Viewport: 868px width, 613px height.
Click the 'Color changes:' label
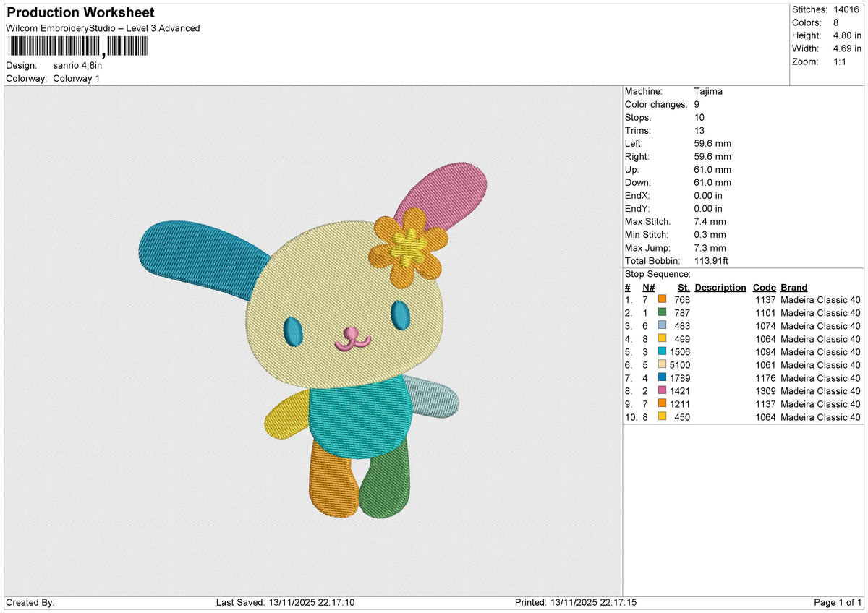[656, 105]
